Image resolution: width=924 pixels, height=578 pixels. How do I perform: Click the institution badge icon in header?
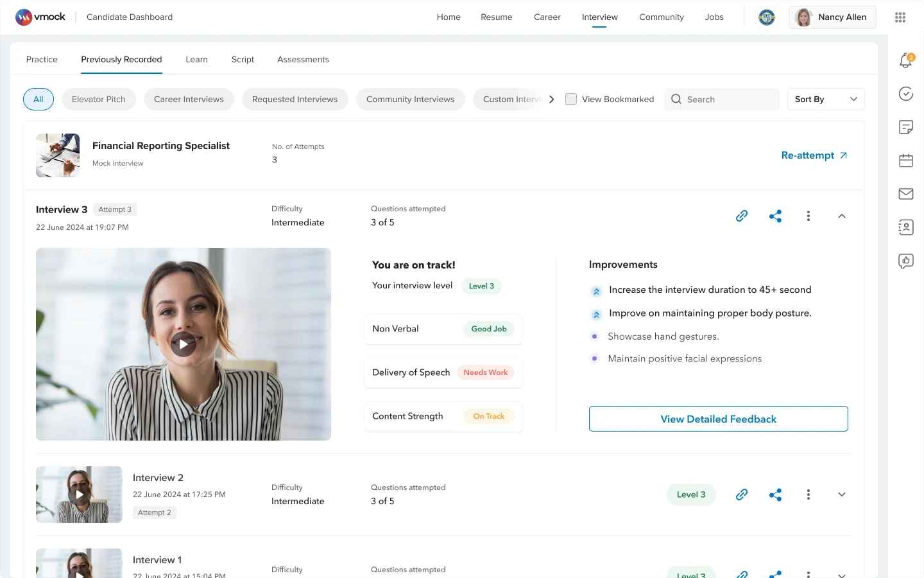pos(767,17)
